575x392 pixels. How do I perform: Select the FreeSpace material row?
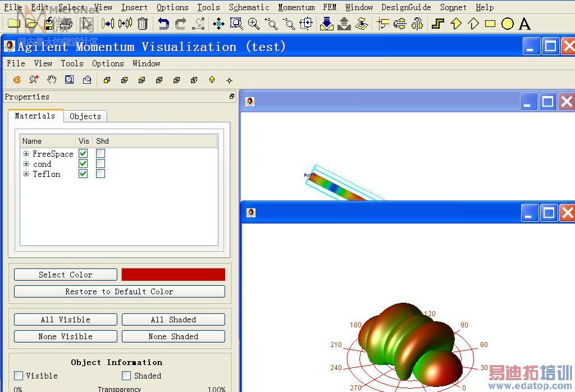coord(119,154)
